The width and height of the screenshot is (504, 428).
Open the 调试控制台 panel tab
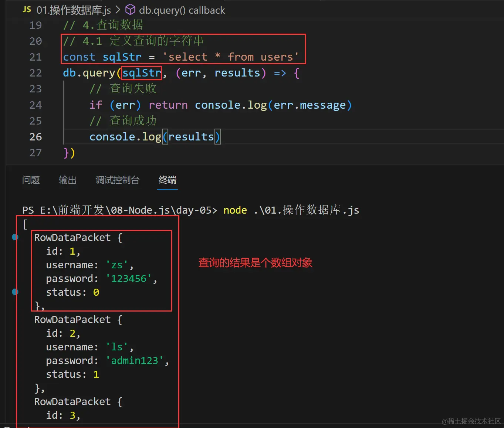pyautogui.click(x=118, y=180)
